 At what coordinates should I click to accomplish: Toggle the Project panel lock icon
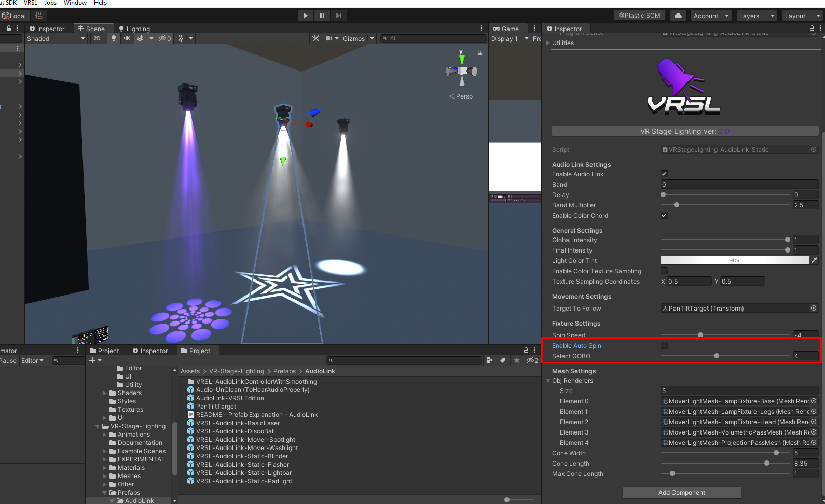[526, 351]
